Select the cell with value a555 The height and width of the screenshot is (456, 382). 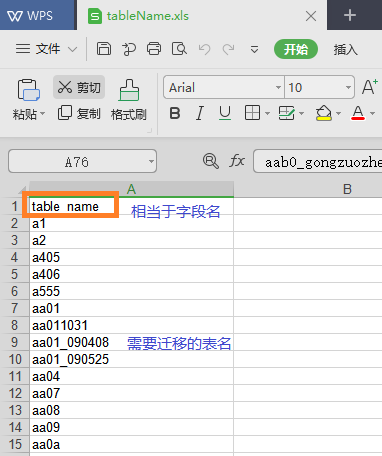pos(131,291)
